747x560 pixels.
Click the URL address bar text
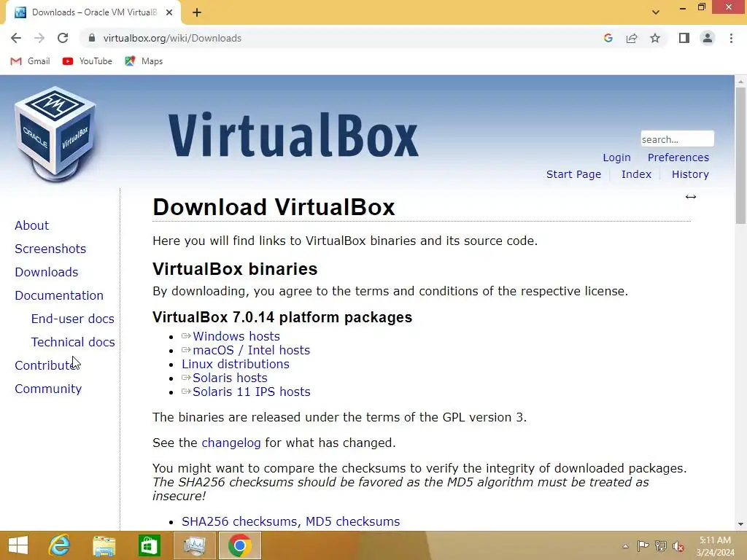[x=172, y=38]
